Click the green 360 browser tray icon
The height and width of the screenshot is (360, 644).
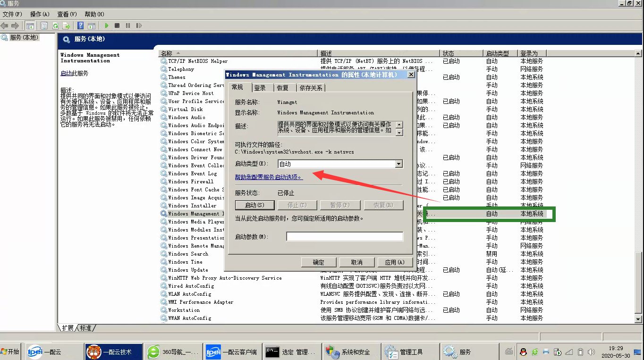(x=534, y=352)
